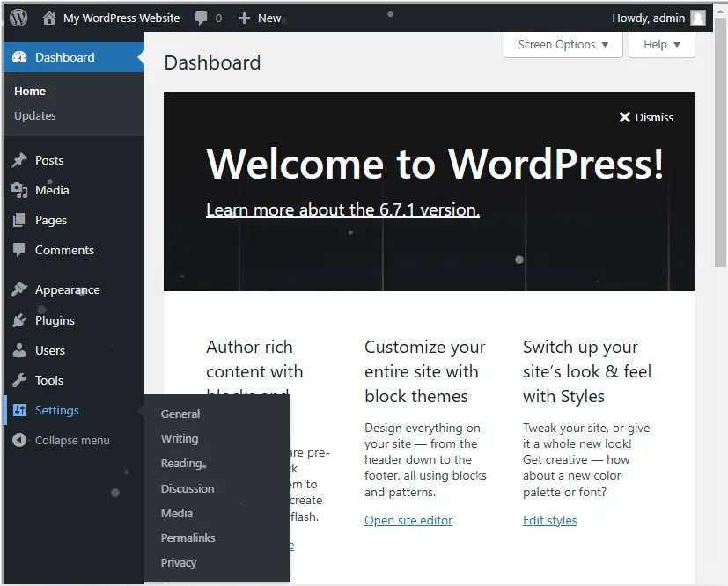Screen dimensions: 728x586
Task: Follow the Edit styles link
Action: tap(549, 520)
